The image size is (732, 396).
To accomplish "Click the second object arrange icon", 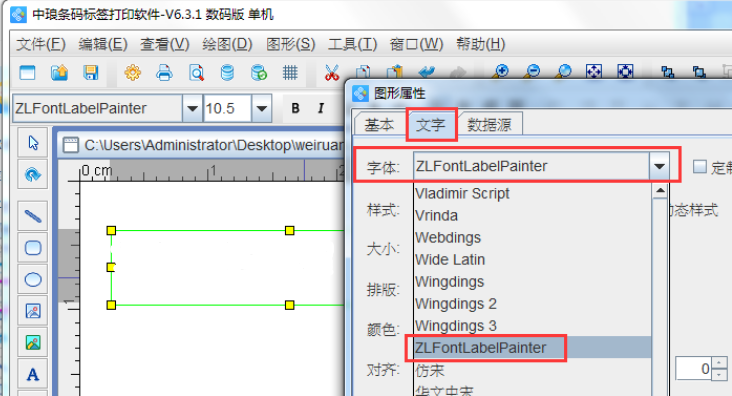I will point(699,72).
